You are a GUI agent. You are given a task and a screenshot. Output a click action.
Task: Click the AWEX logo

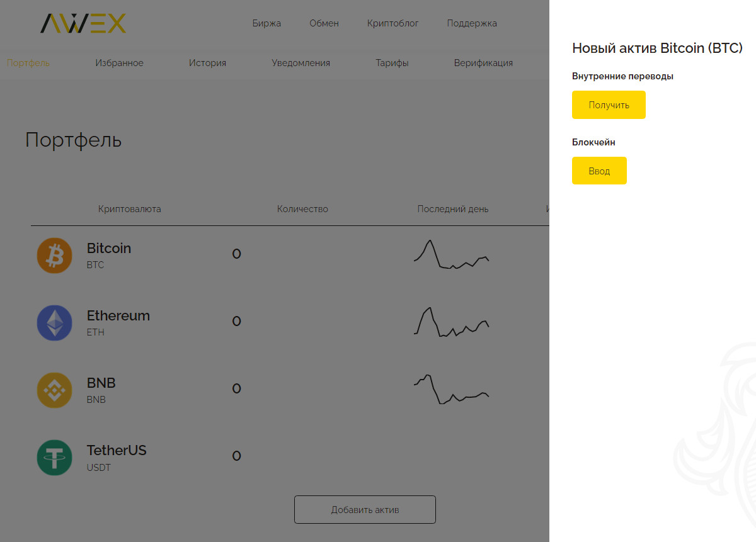click(x=83, y=23)
